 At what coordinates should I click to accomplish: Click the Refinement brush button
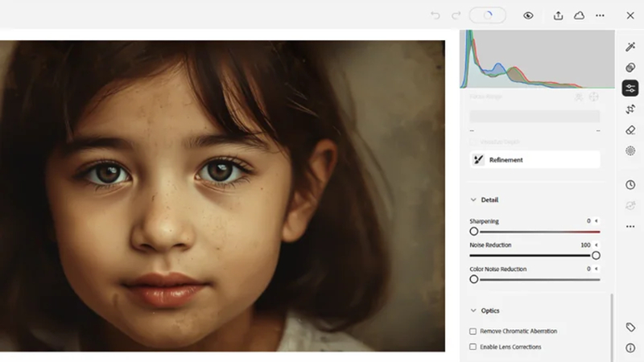tap(535, 159)
